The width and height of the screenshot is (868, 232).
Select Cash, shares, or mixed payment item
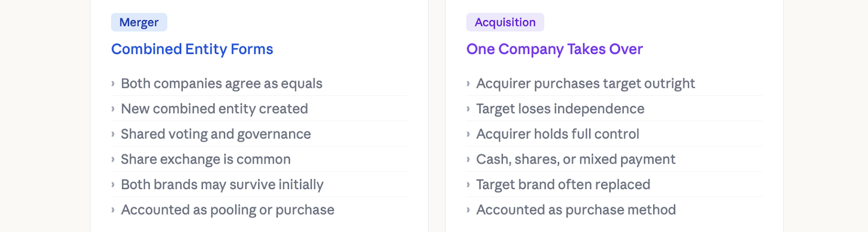click(615, 159)
